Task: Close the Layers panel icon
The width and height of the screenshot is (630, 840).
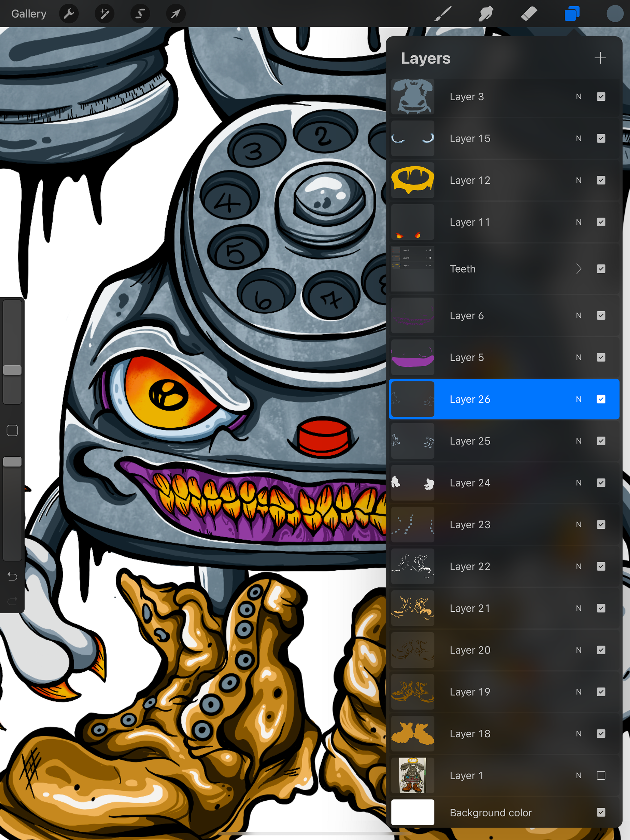Action: coord(572,14)
